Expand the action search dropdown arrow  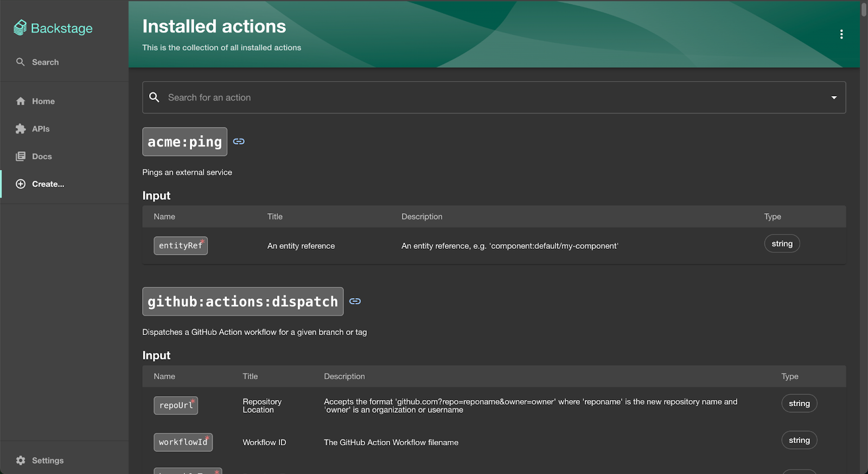coord(834,98)
